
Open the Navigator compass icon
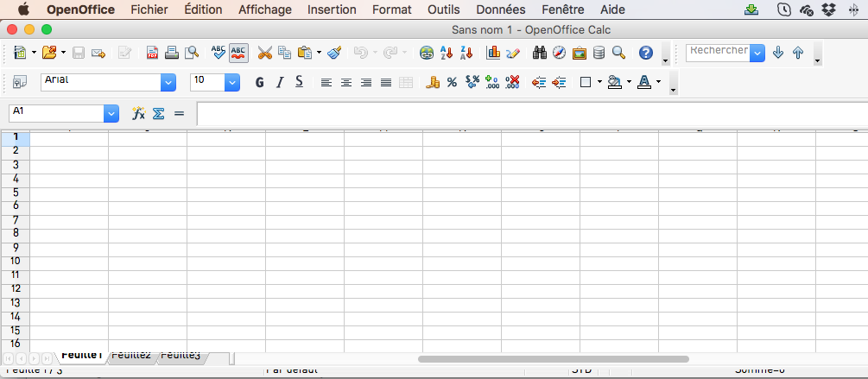560,54
